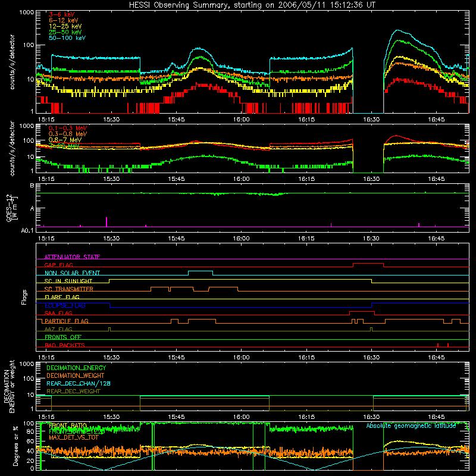
Task: Click the yellow "12-25 keV" legend label
Action: pos(65,26)
